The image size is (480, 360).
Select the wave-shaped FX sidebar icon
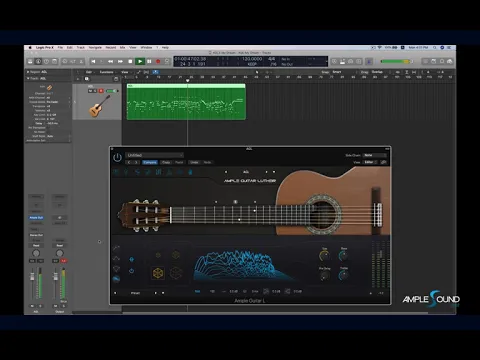coord(116,258)
